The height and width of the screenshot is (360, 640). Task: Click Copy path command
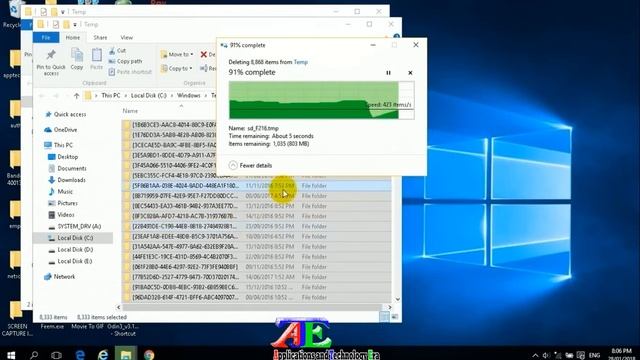[125, 61]
